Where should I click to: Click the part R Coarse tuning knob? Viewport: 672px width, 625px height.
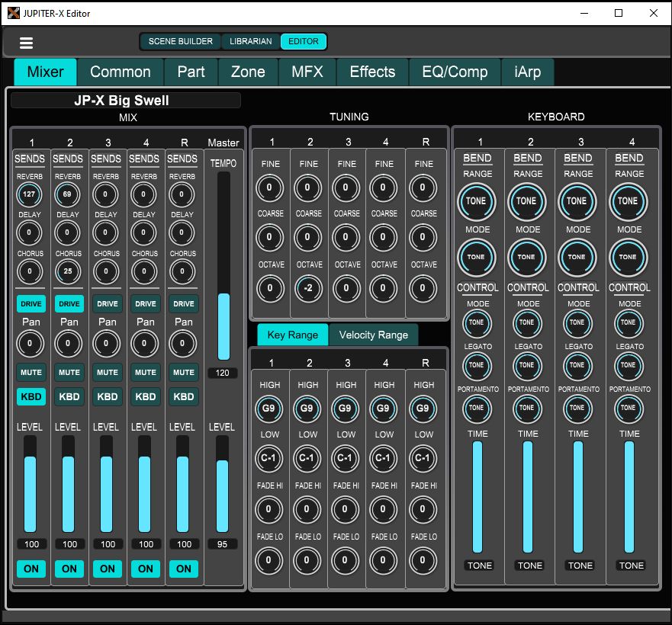coord(423,237)
